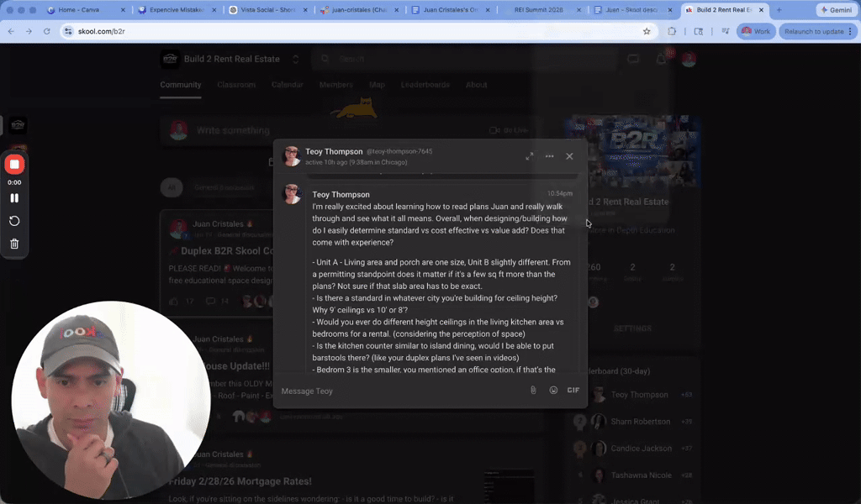Like the Duplex B2R Skool post

point(173,301)
